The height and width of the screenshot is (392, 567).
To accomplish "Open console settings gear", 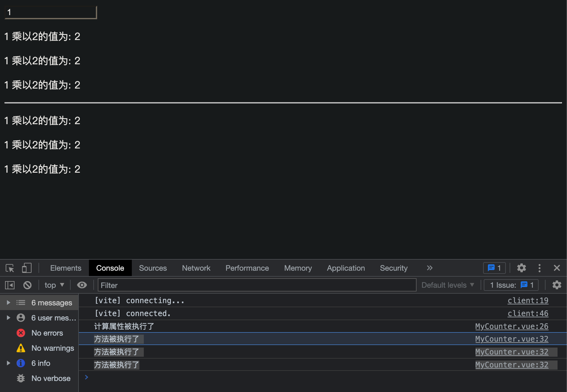I will point(557,285).
